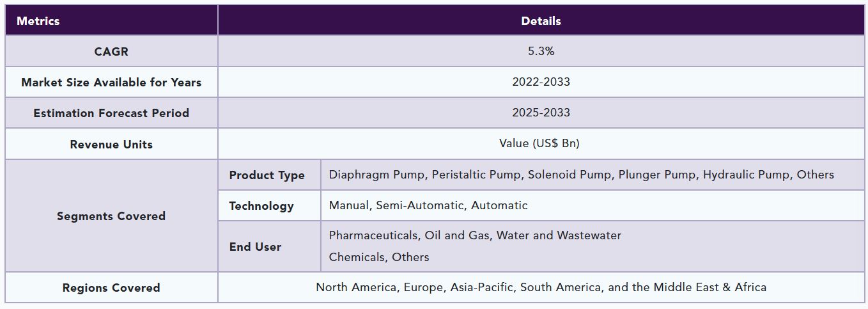Image resolution: width=868 pixels, height=309 pixels.
Task: Select the End User sub-label
Action: pyautogui.click(x=255, y=247)
